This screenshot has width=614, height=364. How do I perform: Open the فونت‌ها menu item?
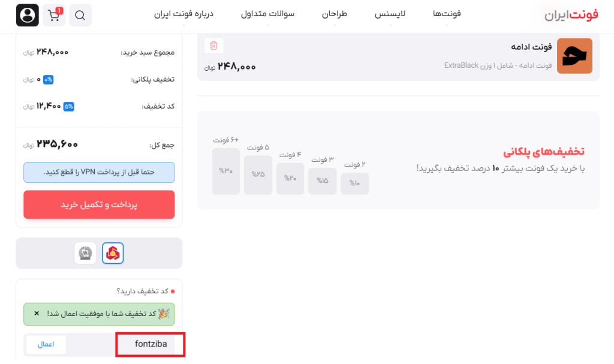(446, 13)
